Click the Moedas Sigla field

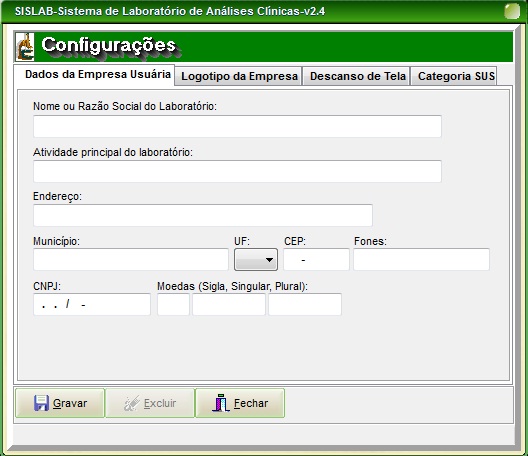[x=173, y=304]
